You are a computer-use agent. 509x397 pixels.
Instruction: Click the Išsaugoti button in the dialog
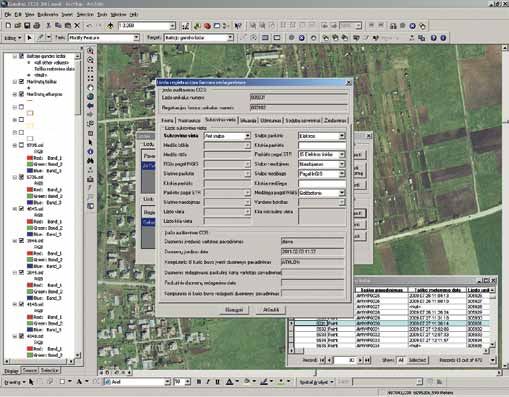pyautogui.click(x=235, y=310)
